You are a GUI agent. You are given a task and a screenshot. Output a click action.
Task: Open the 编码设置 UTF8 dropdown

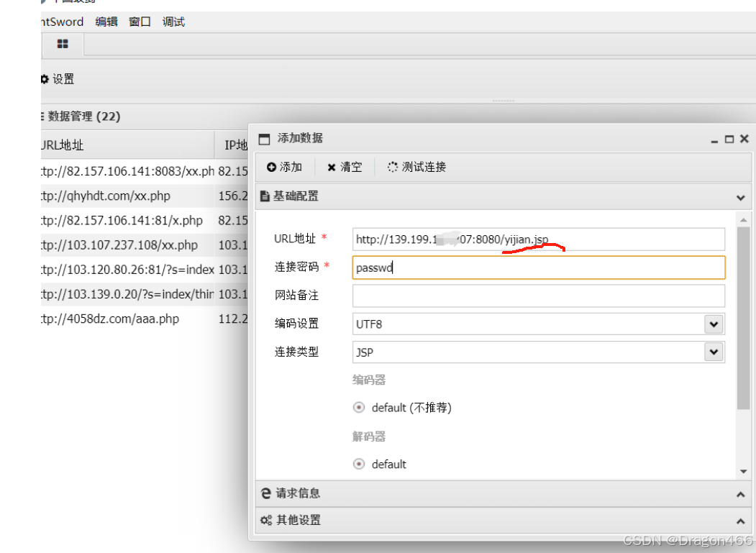(x=714, y=324)
